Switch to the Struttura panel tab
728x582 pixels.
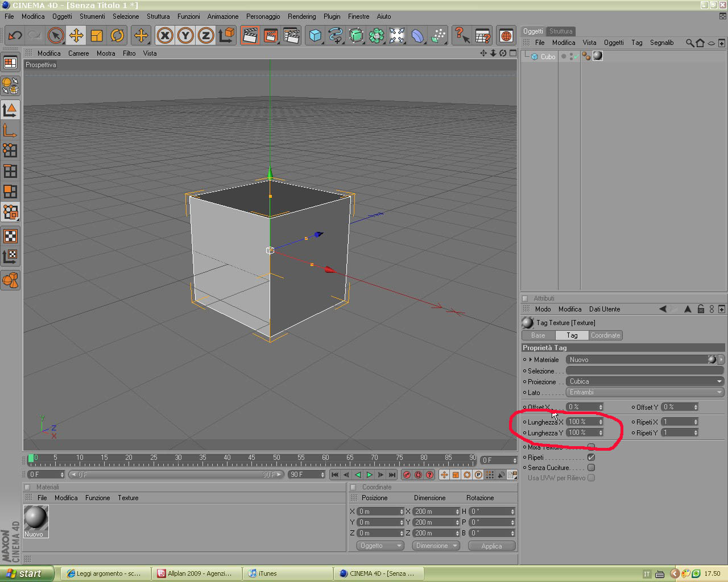561,31
